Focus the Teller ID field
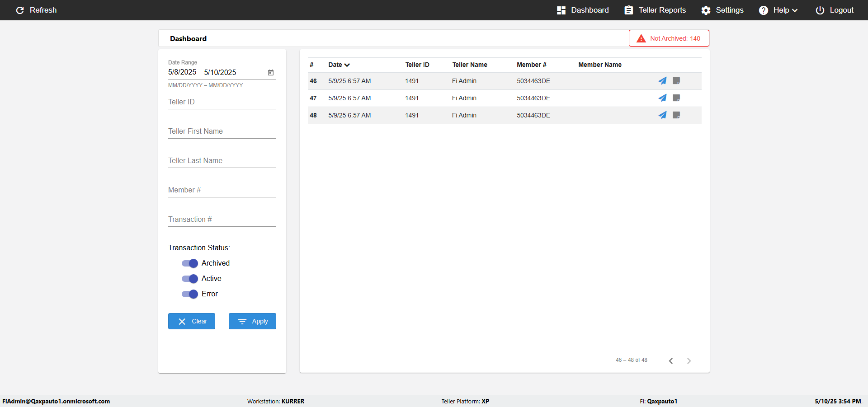Screen dimensions: 868x407 coord(222,102)
